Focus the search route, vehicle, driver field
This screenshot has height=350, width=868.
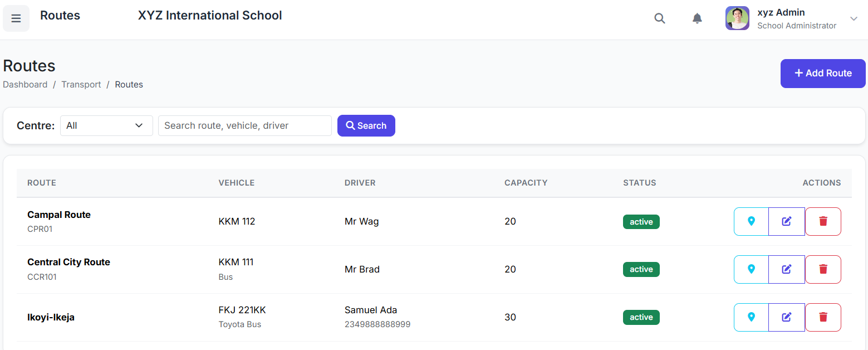pyautogui.click(x=245, y=126)
